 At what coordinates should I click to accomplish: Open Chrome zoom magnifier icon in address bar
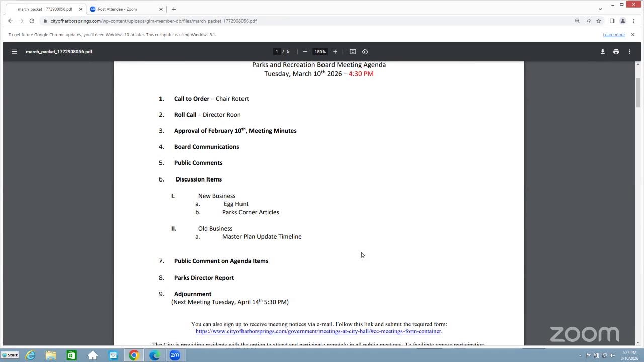pyautogui.click(x=577, y=21)
